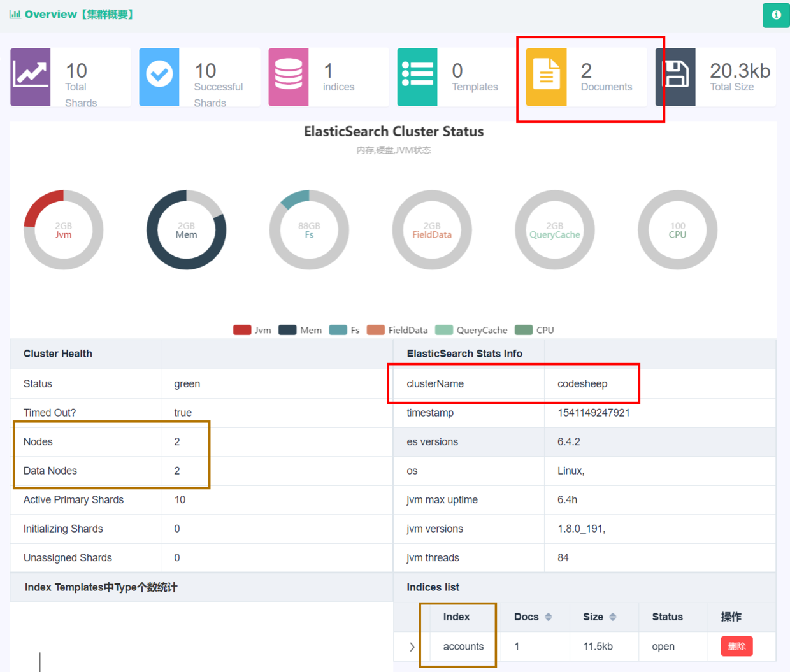The image size is (790, 672).
Task: Sort indices by Size column arrows
Action: [x=613, y=617]
